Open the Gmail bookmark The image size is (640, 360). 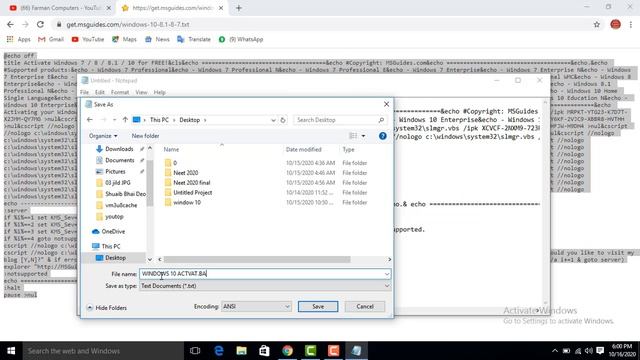(x=51, y=40)
